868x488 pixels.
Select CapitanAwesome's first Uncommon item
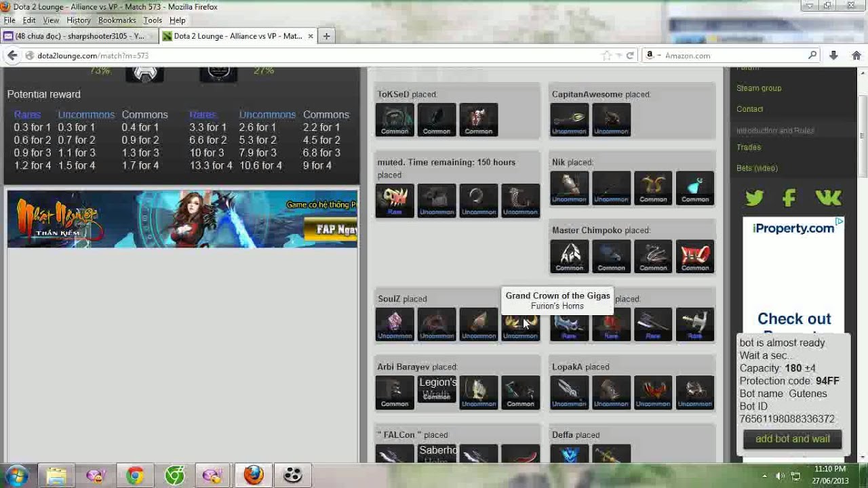(x=570, y=120)
